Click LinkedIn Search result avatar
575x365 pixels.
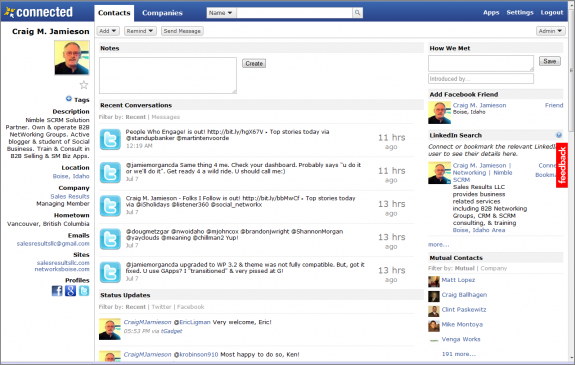click(x=439, y=173)
